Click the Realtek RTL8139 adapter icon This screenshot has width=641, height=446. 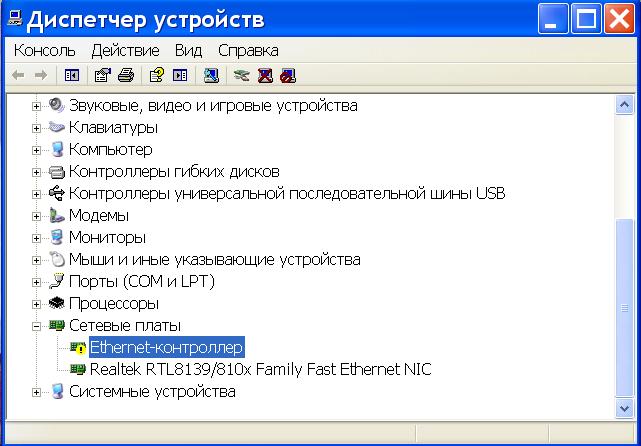tap(78, 370)
